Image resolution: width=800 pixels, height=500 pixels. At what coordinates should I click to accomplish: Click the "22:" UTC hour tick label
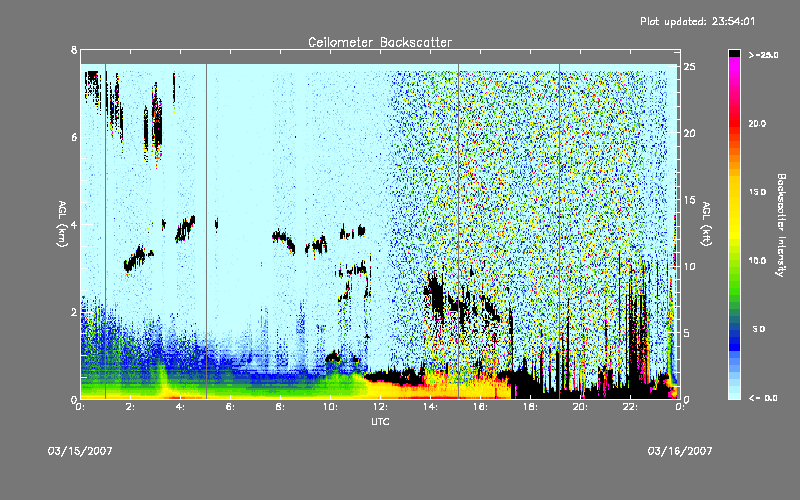[630, 407]
